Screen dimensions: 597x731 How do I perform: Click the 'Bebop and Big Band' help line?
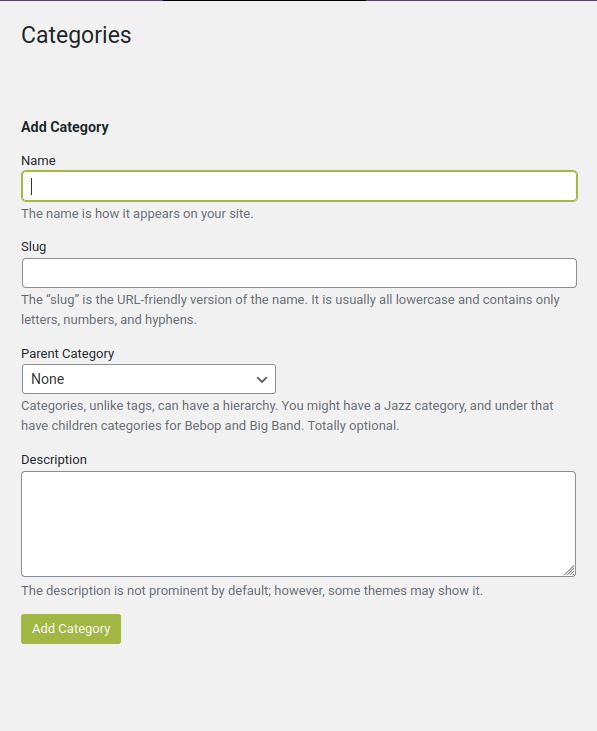(x=210, y=426)
